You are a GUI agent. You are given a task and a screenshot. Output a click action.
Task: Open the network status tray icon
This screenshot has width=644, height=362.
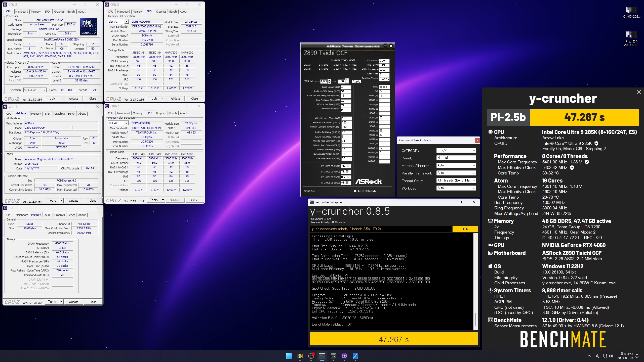tap(605, 356)
